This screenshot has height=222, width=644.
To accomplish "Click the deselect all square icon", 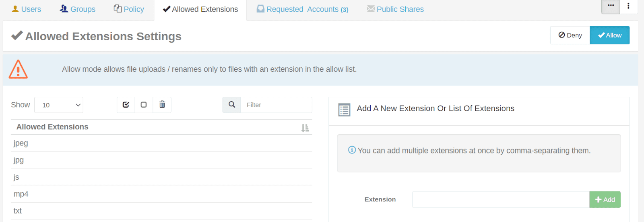I will pos(144,105).
